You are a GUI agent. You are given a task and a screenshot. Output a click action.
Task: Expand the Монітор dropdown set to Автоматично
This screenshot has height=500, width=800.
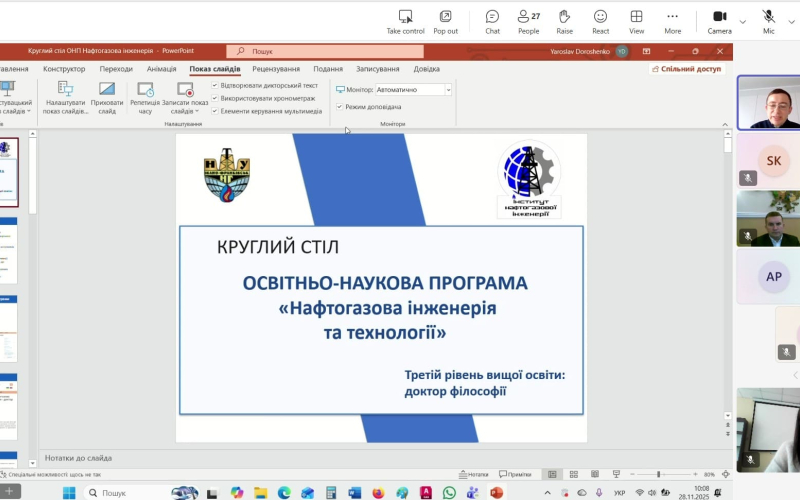448,89
